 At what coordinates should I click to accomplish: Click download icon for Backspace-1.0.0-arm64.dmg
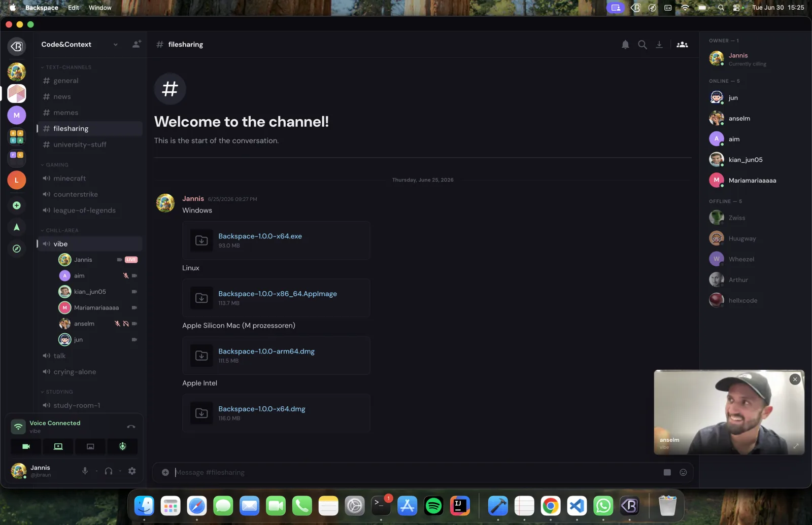(x=201, y=356)
